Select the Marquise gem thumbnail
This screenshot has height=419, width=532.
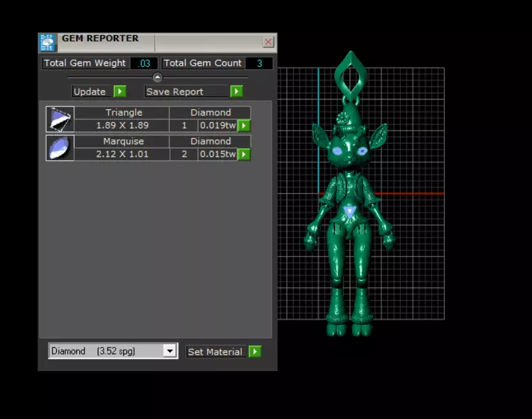(60, 148)
